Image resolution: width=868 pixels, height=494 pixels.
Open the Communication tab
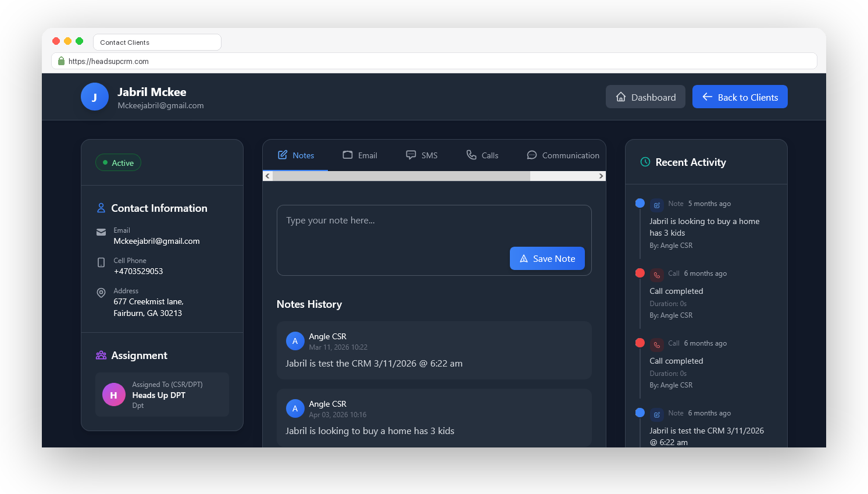tap(563, 155)
